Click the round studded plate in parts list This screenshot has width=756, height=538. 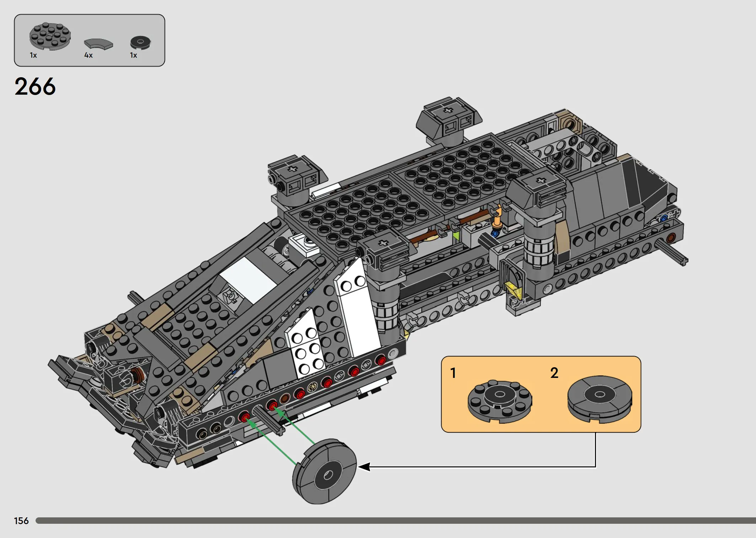coord(50,36)
